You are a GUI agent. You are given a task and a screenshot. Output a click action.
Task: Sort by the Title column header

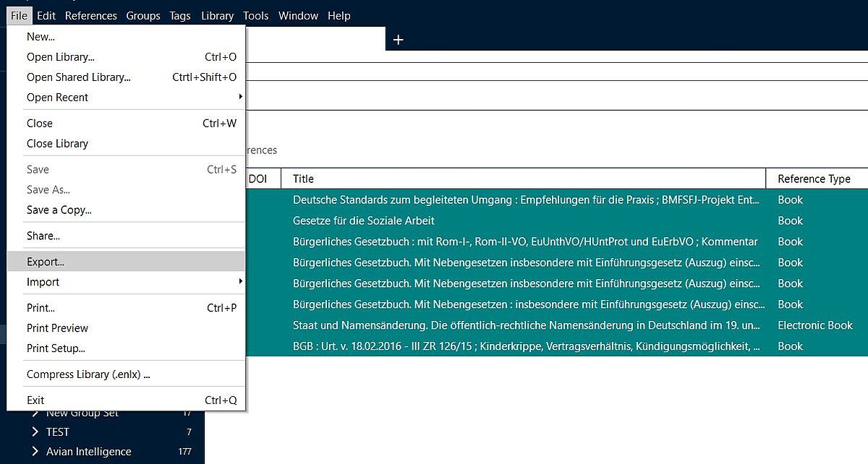[x=523, y=179]
